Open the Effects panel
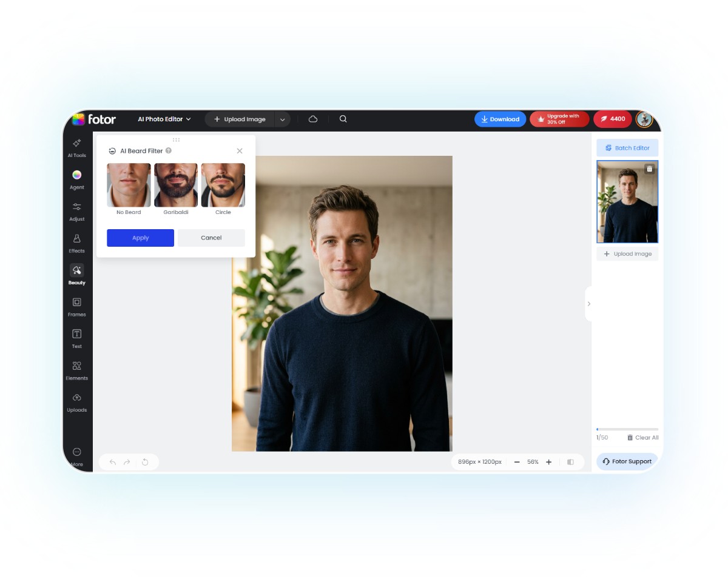 pyautogui.click(x=76, y=244)
